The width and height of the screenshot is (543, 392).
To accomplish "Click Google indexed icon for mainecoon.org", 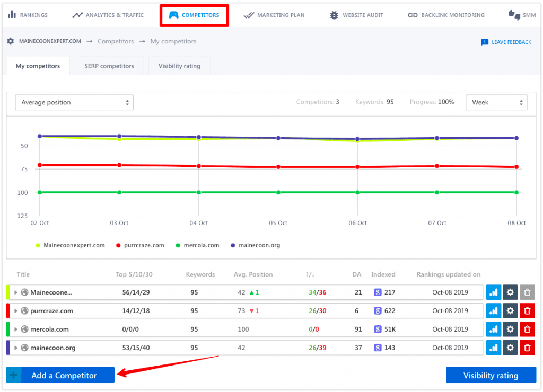I will [378, 348].
